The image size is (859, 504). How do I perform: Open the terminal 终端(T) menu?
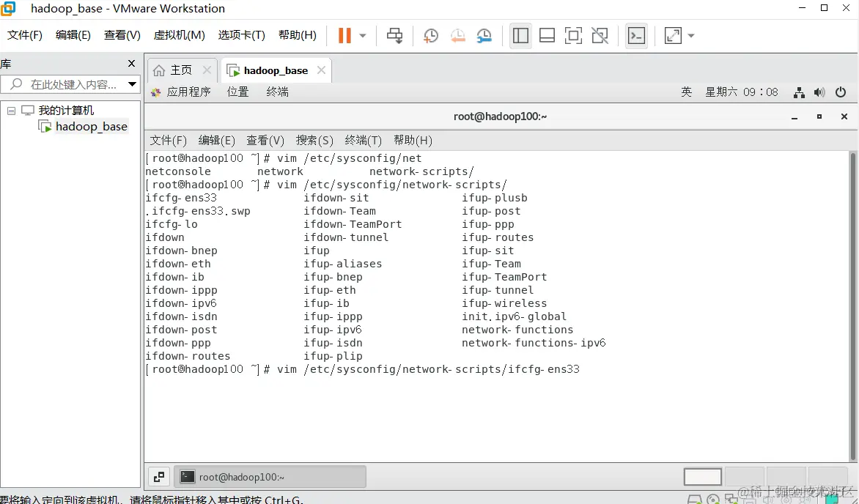pos(364,141)
